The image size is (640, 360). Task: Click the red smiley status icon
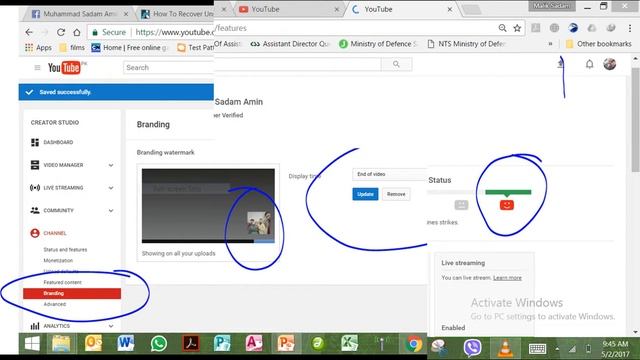pos(507,204)
